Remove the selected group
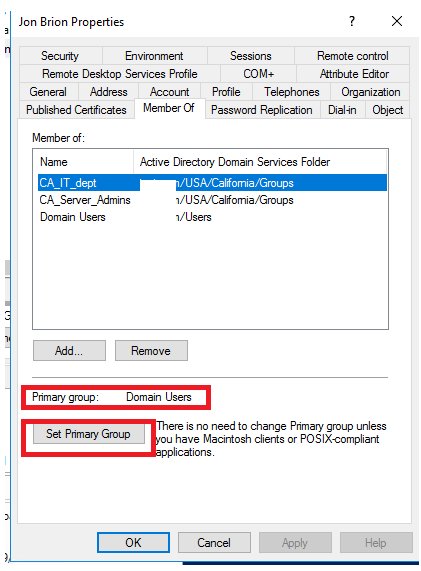 151,351
